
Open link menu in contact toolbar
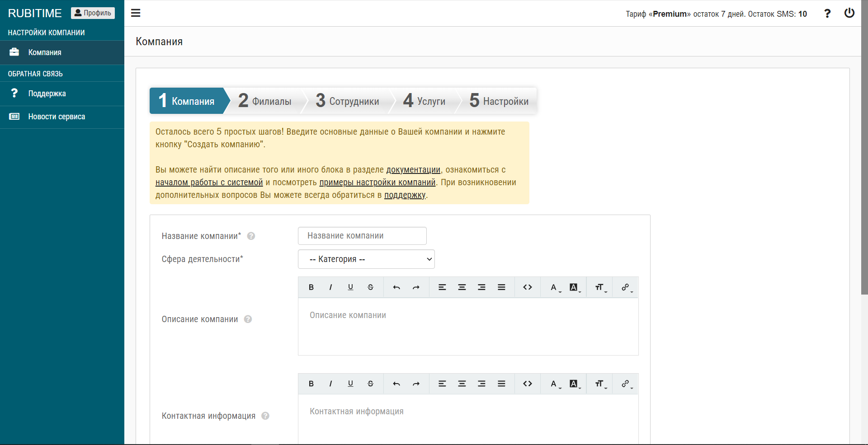tap(626, 384)
